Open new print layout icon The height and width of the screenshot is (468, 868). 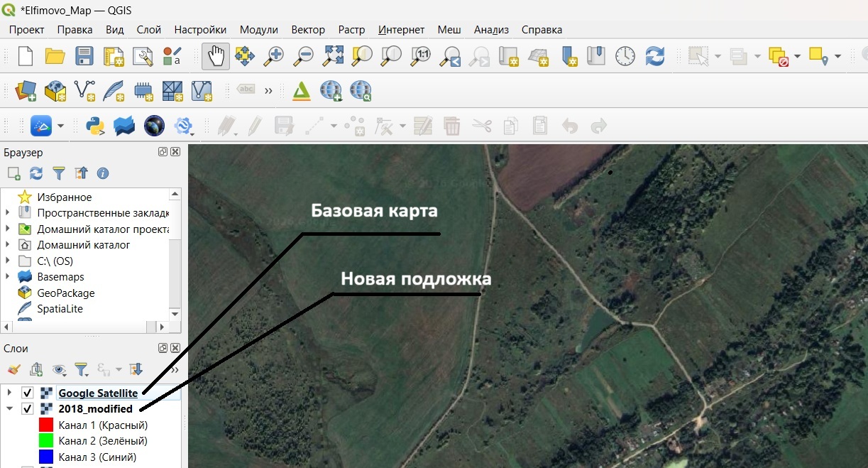114,56
